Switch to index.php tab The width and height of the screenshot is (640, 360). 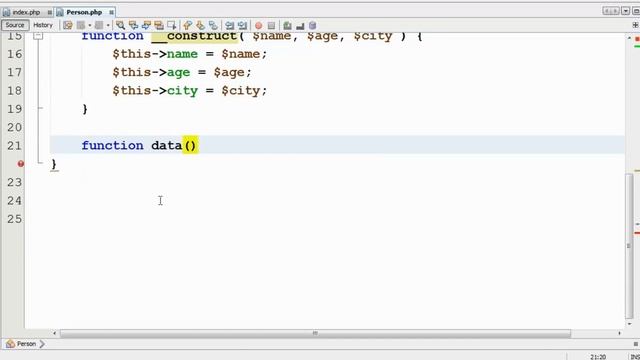[26, 12]
